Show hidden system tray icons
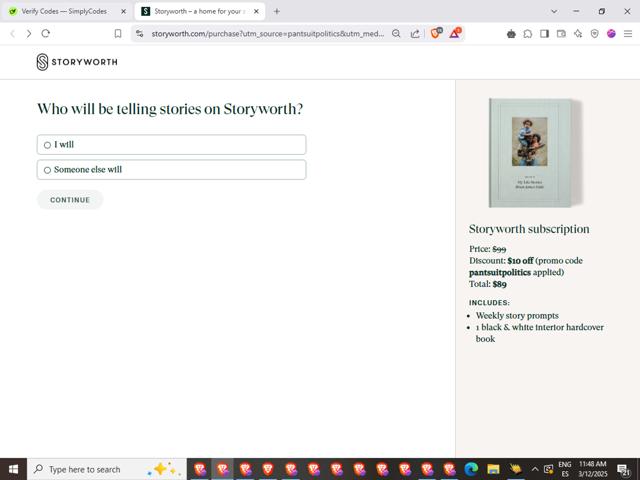The image size is (640, 480). pos(535,469)
